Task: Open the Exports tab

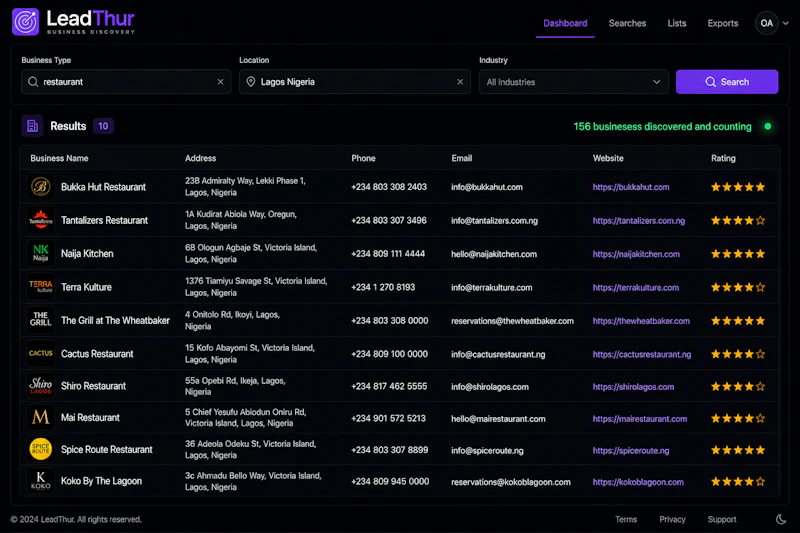Action: pos(722,23)
